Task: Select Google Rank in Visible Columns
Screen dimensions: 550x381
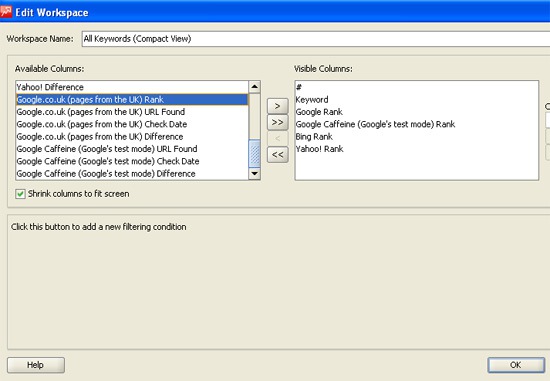Action: click(416, 112)
